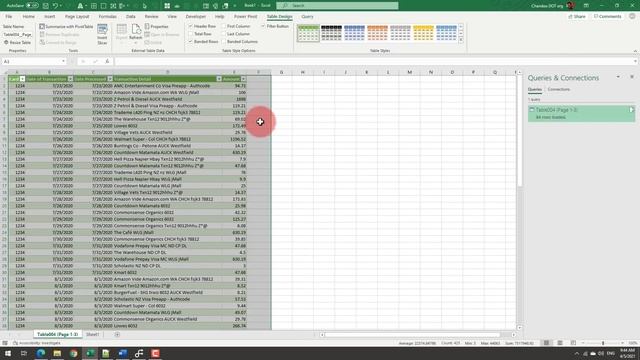This screenshot has width=640, height=360.
Task: Open Google Chrome from taskbar
Action: click(73, 353)
